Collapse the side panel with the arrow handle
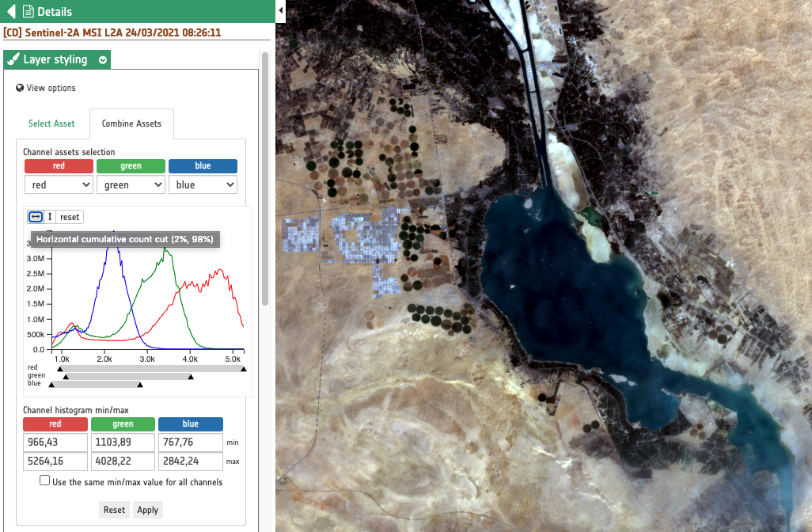This screenshot has width=812, height=532. point(281,11)
